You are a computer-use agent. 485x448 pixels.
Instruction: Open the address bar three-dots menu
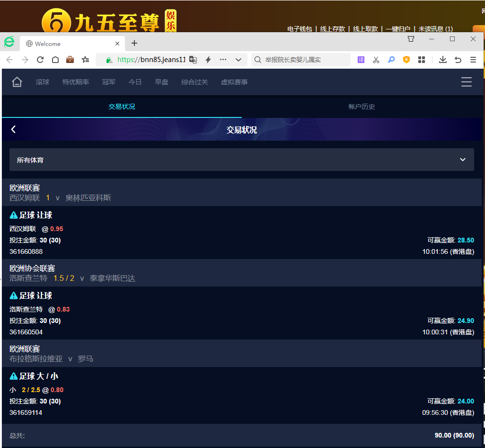(x=223, y=60)
